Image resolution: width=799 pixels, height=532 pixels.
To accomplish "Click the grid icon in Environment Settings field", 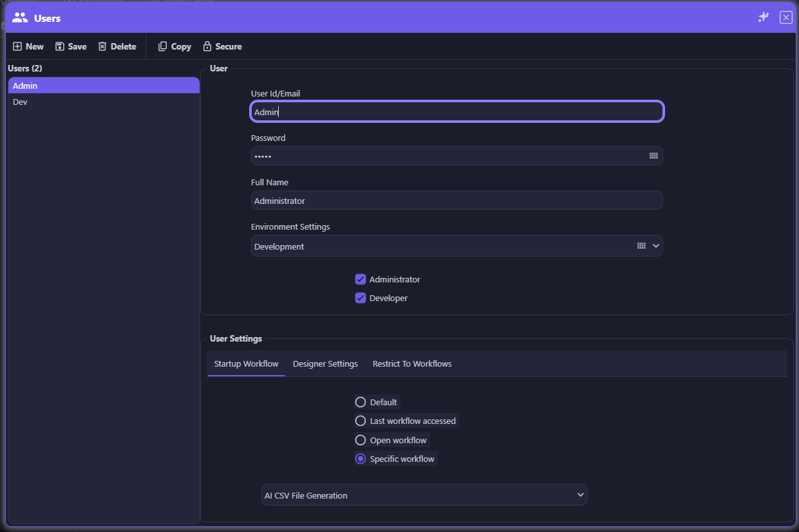I will click(641, 246).
